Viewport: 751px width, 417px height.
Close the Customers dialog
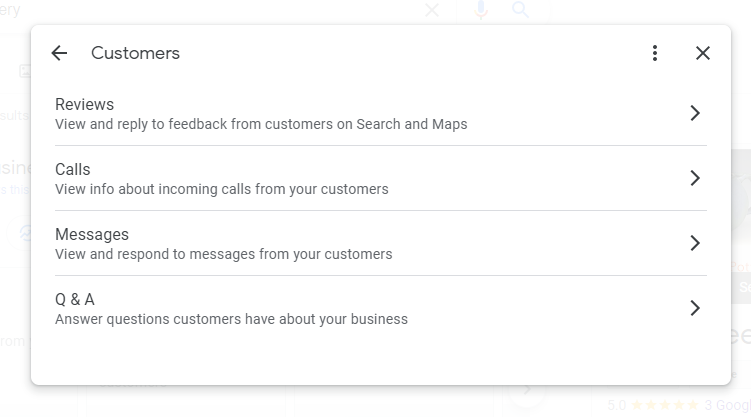pos(703,53)
